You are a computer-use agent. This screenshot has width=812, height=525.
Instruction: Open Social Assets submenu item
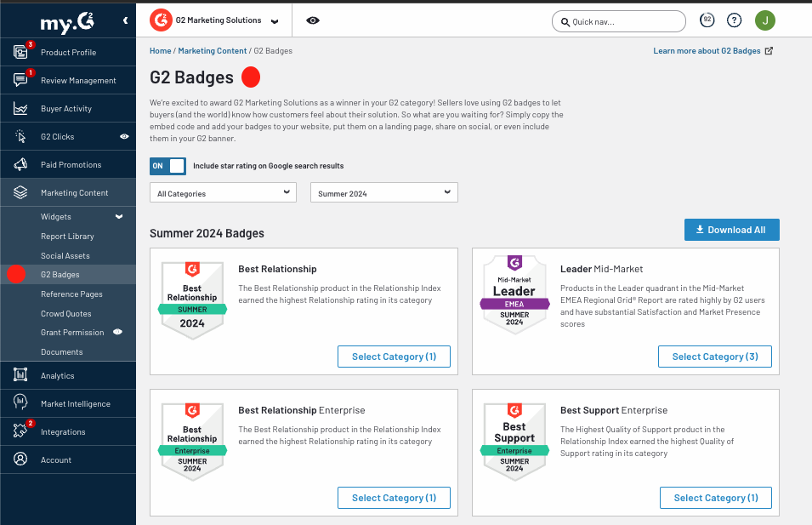click(x=65, y=255)
